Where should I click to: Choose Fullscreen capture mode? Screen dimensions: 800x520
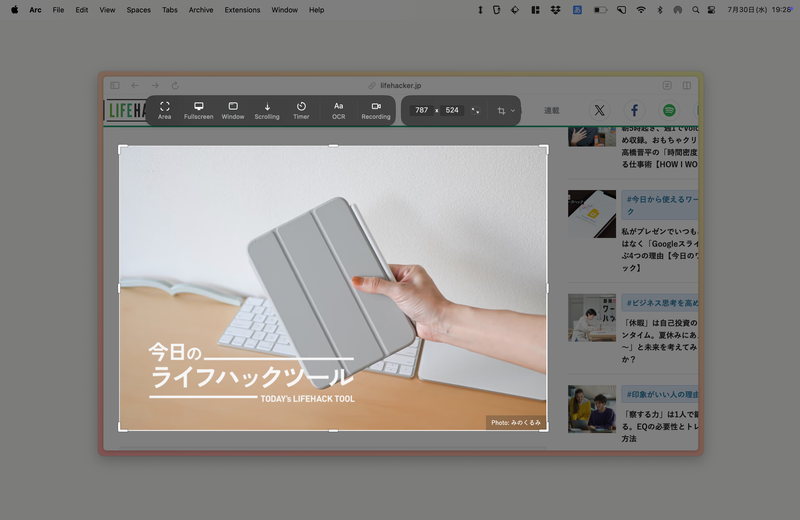point(198,110)
